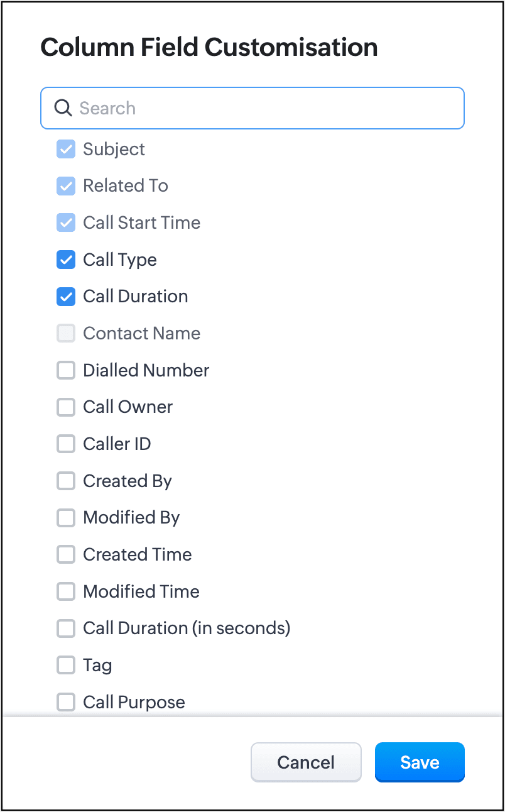The image size is (505, 812).
Task: Click the search magnifier icon
Action: [x=63, y=108]
